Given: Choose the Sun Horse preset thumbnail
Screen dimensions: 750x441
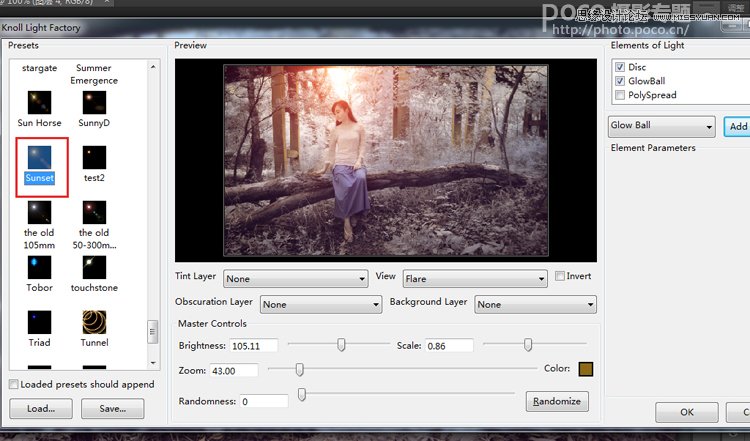Looking at the screenshot, I should (40, 102).
